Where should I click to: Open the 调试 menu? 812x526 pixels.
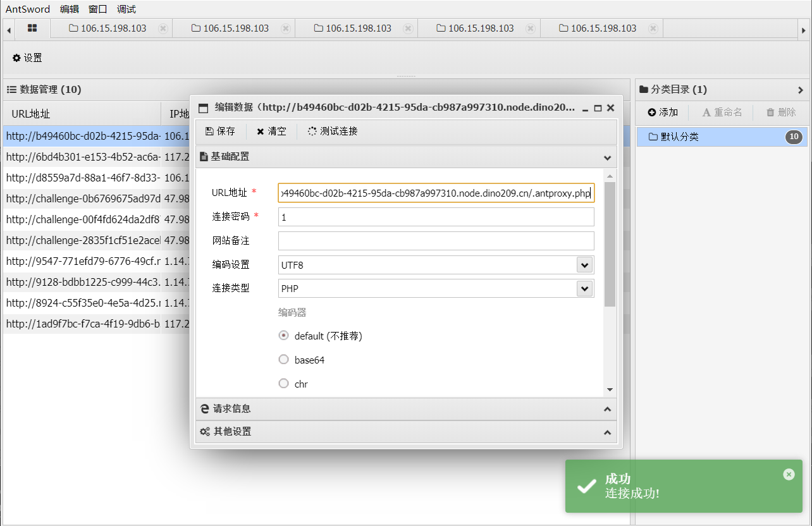126,9
